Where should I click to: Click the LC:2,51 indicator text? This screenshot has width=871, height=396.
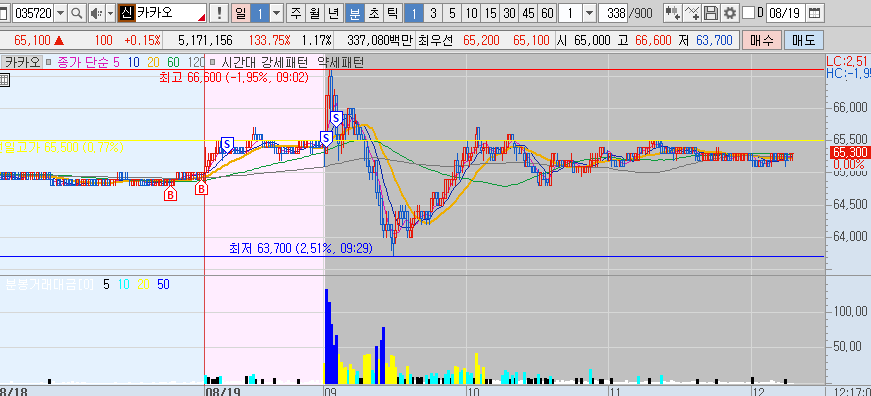[x=847, y=61]
